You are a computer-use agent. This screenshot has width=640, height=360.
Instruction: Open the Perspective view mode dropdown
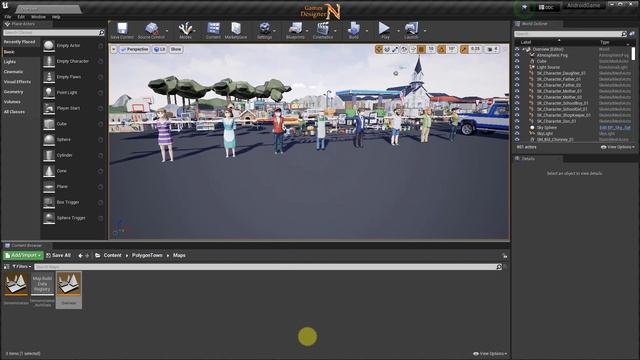click(134, 49)
